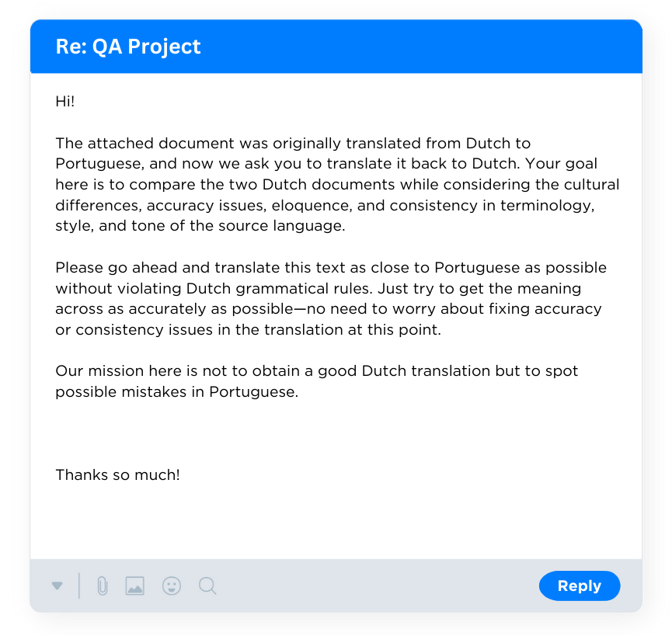This screenshot has height=636, width=672.
Task: Click the blue email title bar
Action: pos(336,47)
